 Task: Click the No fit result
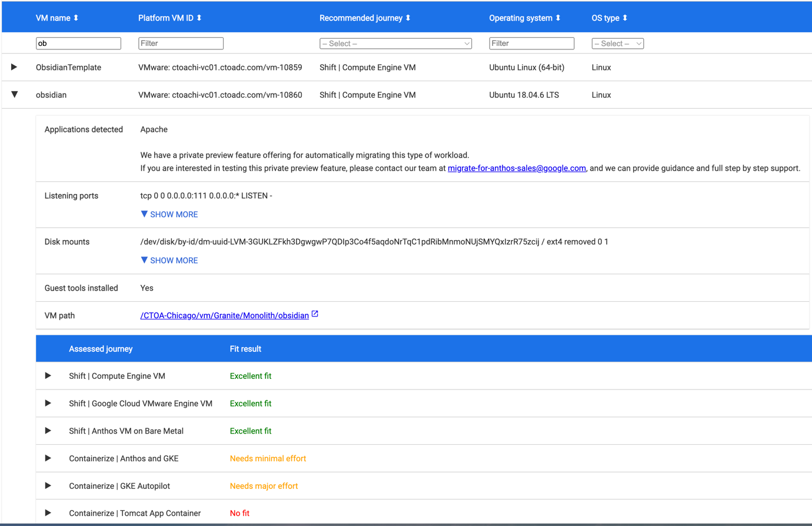[239, 513]
